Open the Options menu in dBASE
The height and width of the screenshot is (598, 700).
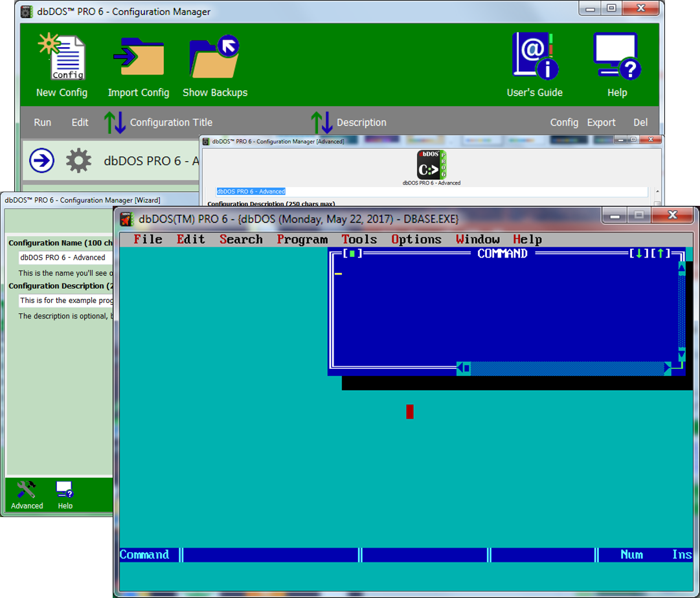pyautogui.click(x=416, y=239)
